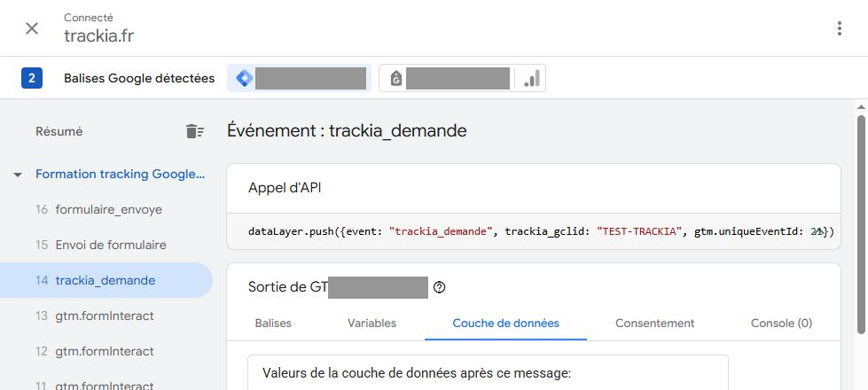This screenshot has height=390, width=868.
Task: Click the scrollbar up arrow
Action: pos(862,106)
